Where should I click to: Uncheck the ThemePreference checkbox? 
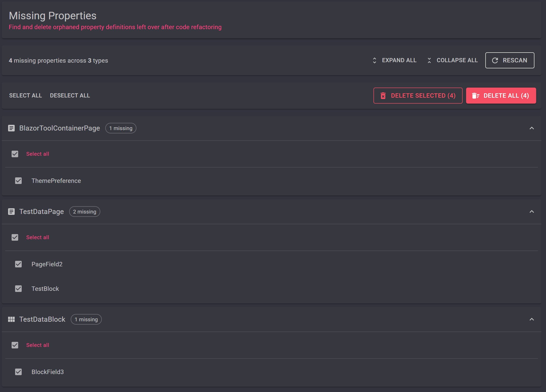tap(18, 181)
